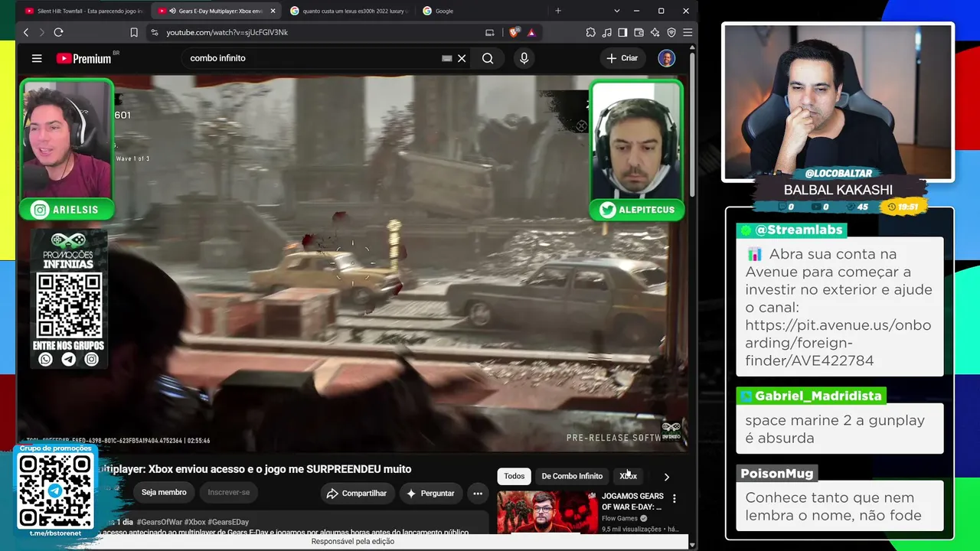Select the Xbox filter chip
Image resolution: width=980 pixels, height=551 pixels.
pyautogui.click(x=628, y=476)
